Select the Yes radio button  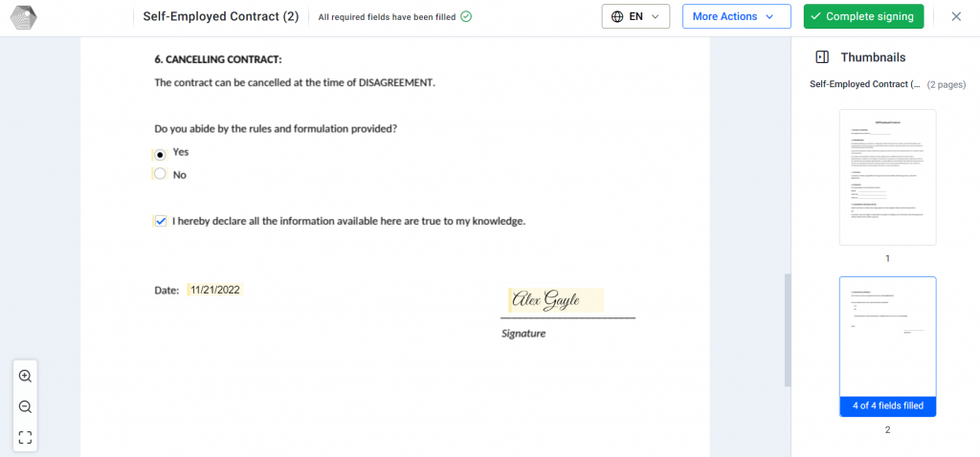pos(160,154)
